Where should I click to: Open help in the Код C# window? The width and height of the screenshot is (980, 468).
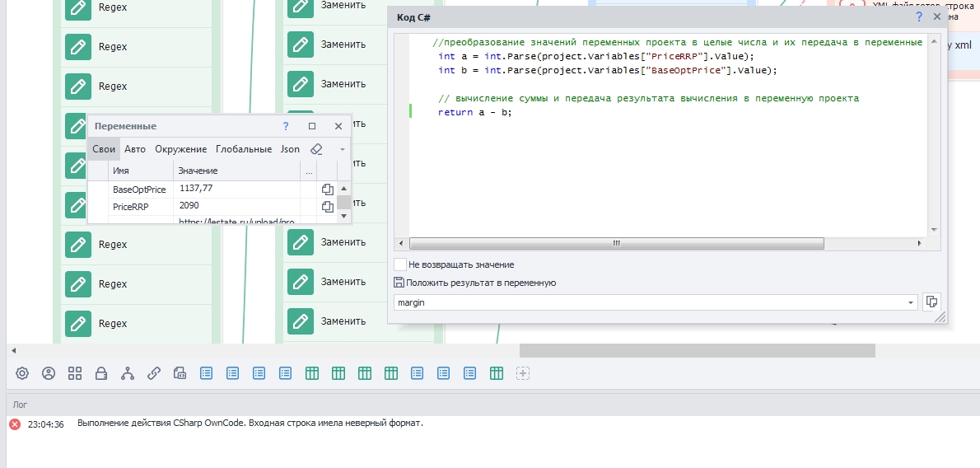click(919, 17)
